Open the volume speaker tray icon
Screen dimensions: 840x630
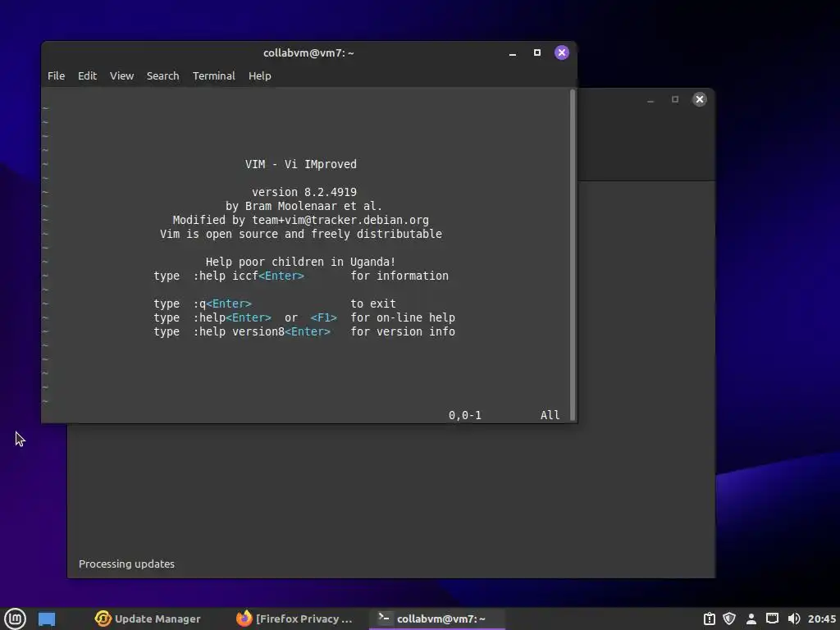coord(794,619)
